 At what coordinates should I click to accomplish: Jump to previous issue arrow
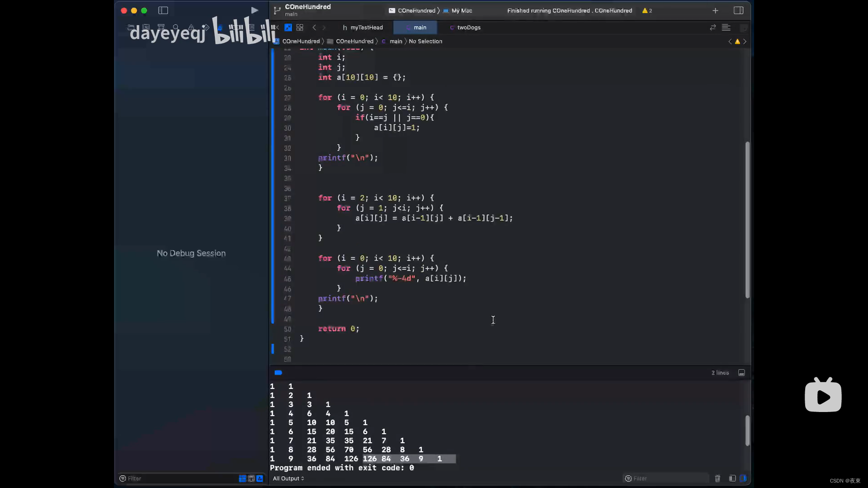(730, 41)
